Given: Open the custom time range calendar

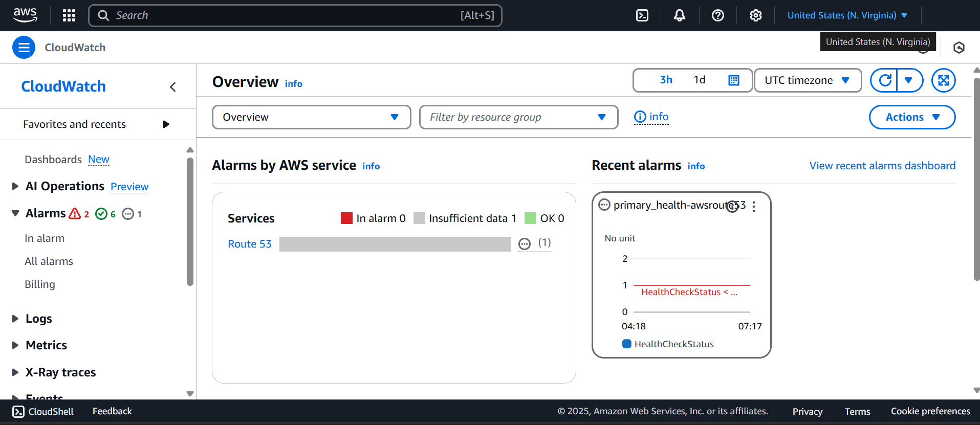Looking at the screenshot, I should coord(734,80).
